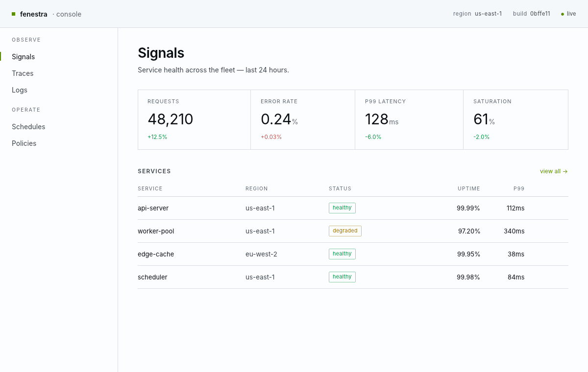Screen dimensions: 588x372
Task: Select the Saturation metric card
Action: pyautogui.click(x=515, y=119)
